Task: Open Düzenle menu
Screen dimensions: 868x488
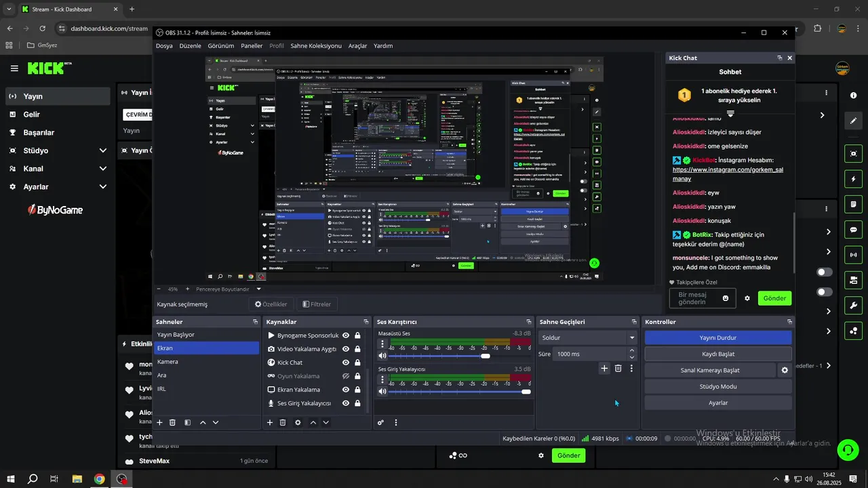Action: pyautogui.click(x=190, y=45)
